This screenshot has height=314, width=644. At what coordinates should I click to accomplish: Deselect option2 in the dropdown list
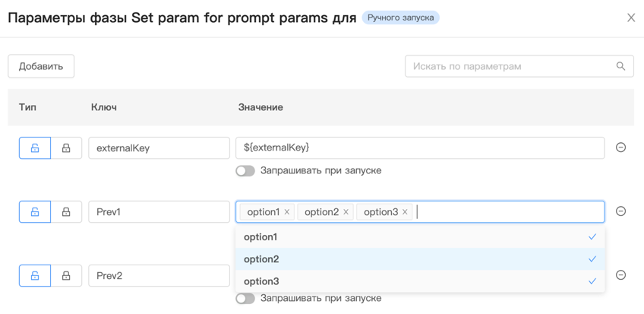420,259
